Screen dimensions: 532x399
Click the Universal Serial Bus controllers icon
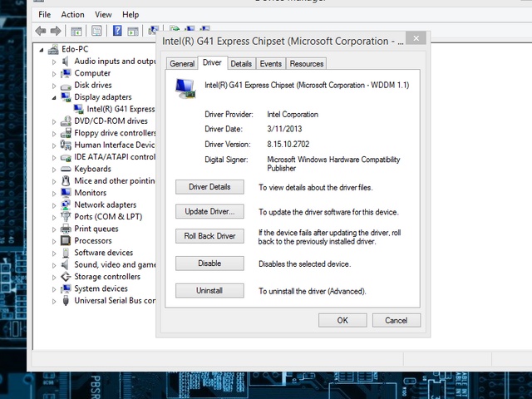click(x=66, y=301)
